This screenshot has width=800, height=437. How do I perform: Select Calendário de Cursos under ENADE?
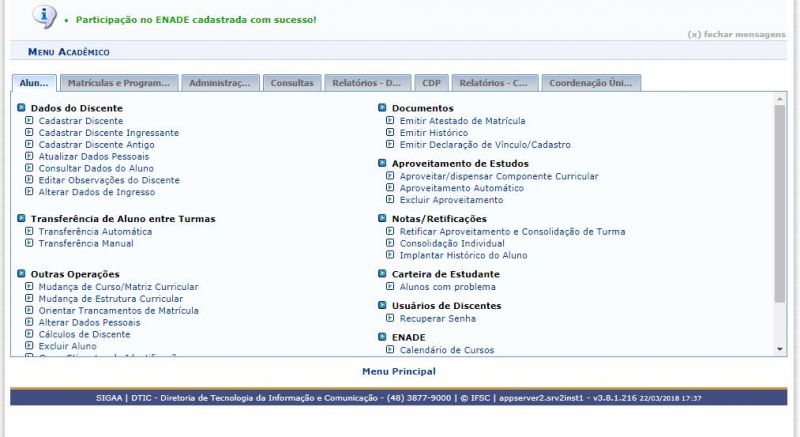(446, 350)
